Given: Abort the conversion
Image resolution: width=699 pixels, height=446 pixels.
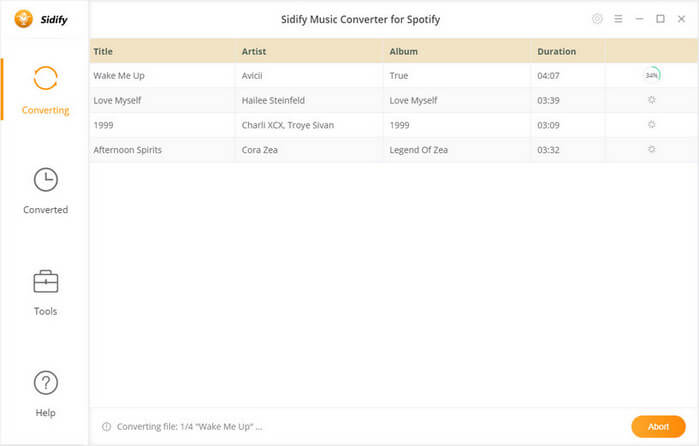Looking at the screenshot, I should pos(658,427).
